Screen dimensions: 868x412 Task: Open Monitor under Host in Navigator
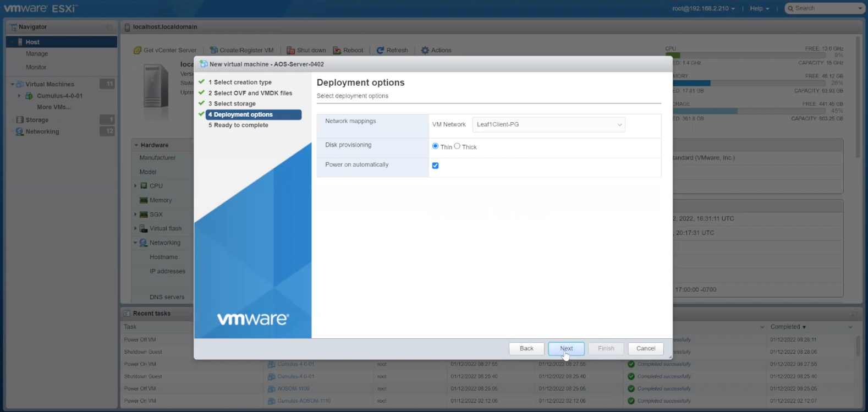(36, 67)
